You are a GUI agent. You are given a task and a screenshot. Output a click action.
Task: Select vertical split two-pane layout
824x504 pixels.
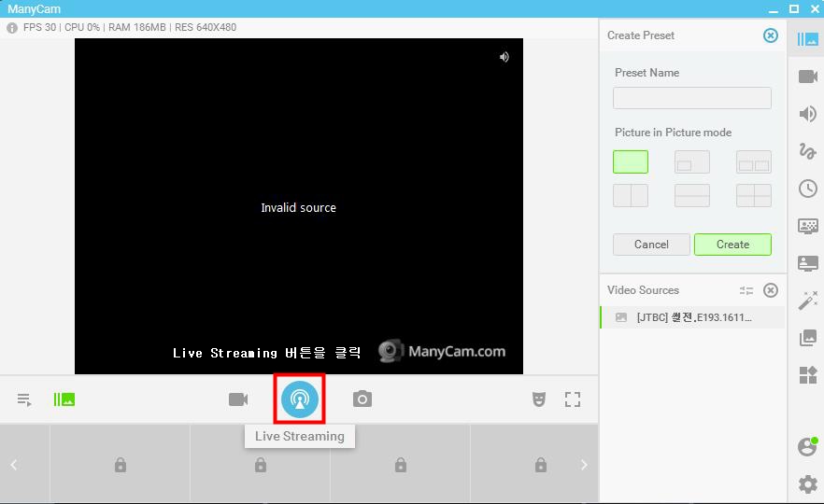[x=630, y=195]
